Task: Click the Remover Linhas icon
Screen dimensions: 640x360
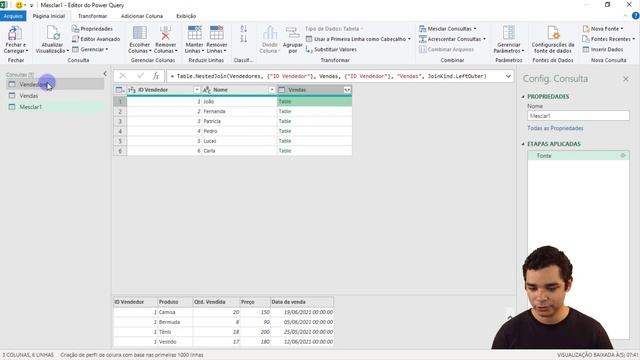Action: pos(216,33)
